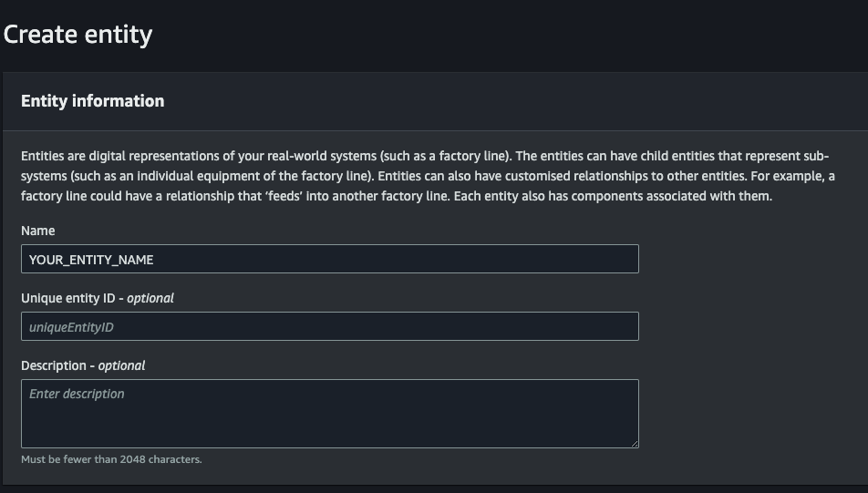Click the "Must be fewer than 2048 characters" hint
The width and height of the screenshot is (868, 493).
[111, 459]
